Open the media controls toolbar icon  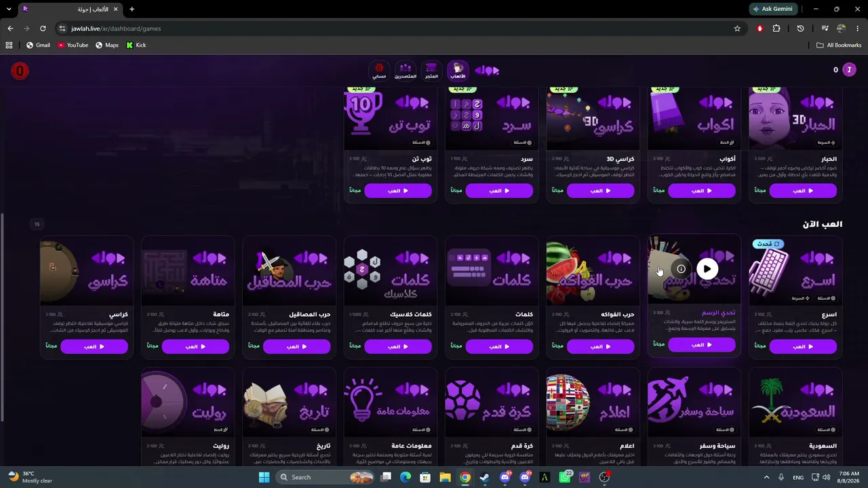[825, 28]
